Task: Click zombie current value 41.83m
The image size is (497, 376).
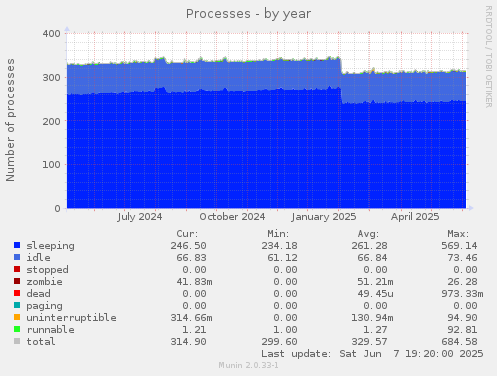Action: (194, 282)
